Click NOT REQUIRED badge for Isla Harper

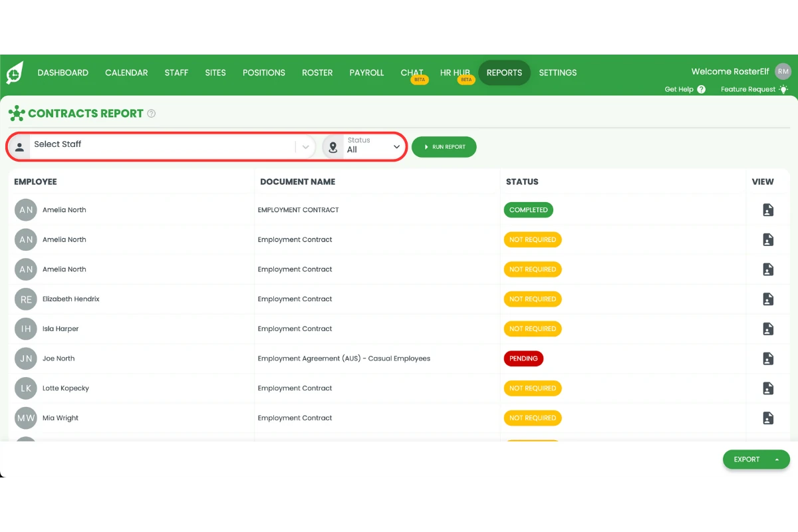coord(533,329)
